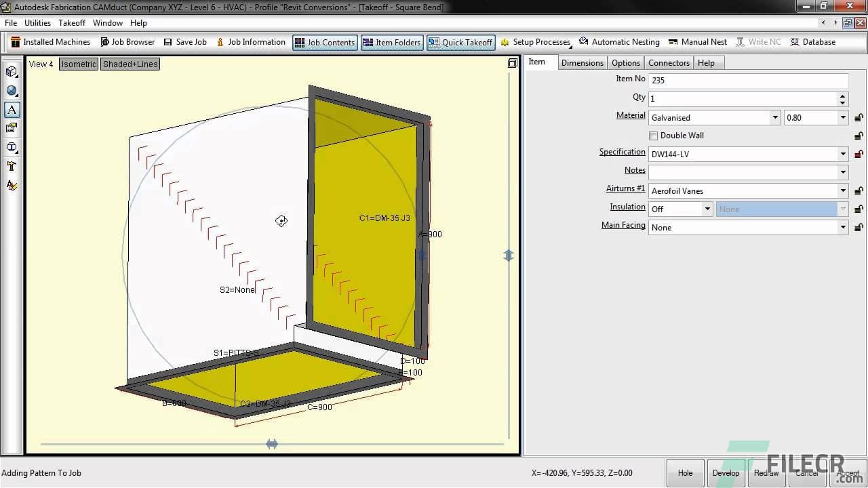Open the Database tool

812,41
